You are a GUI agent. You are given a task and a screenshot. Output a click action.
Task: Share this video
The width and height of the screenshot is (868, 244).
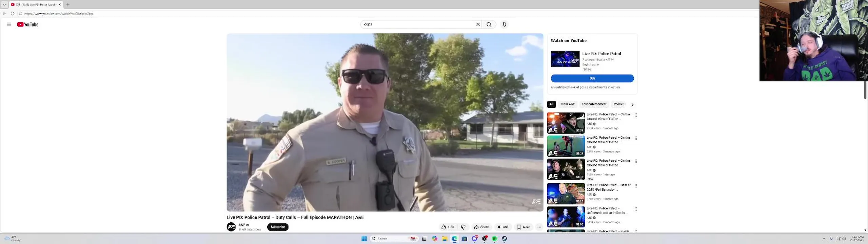point(481,227)
